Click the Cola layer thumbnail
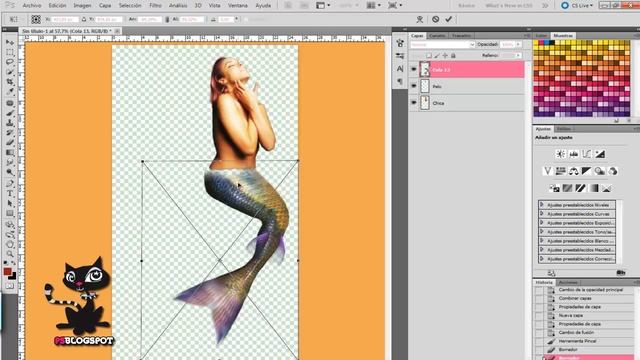Screen dimensions: 640x360 pyautogui.click(x=425, y=69)
